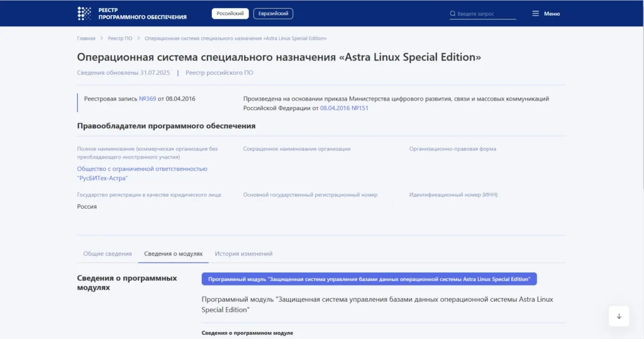
Task: Click the blue Программный модуль button
Action: [x=369, y=279]
